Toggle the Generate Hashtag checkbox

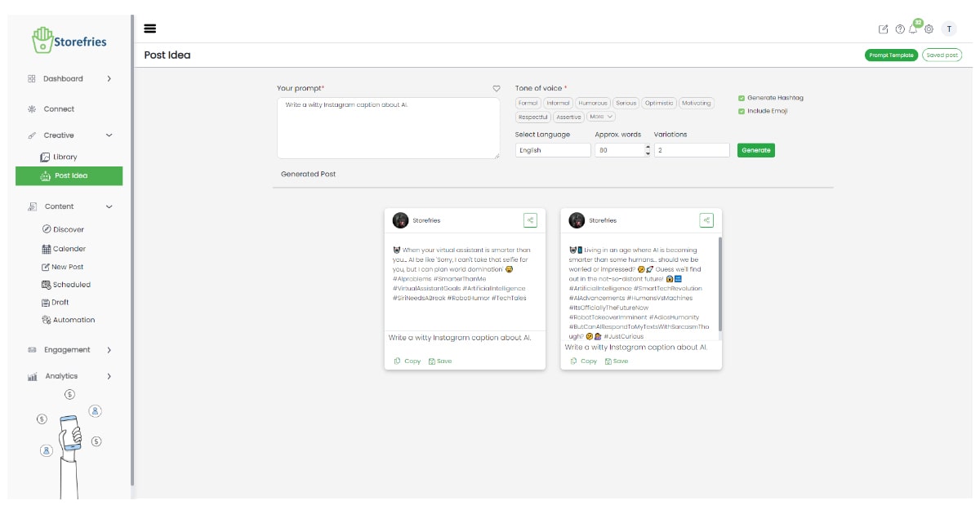pyautogui.click(x=742, y=98)
